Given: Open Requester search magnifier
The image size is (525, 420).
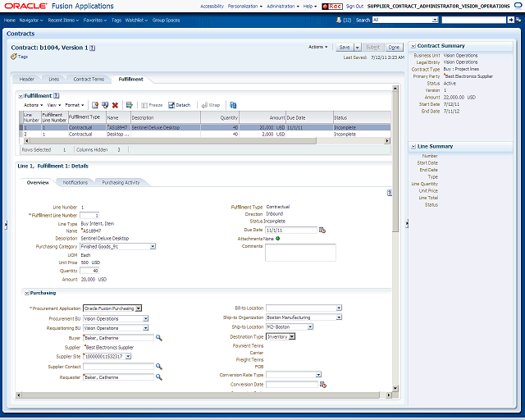Looking at the screenshot, I should pos(159,377).
